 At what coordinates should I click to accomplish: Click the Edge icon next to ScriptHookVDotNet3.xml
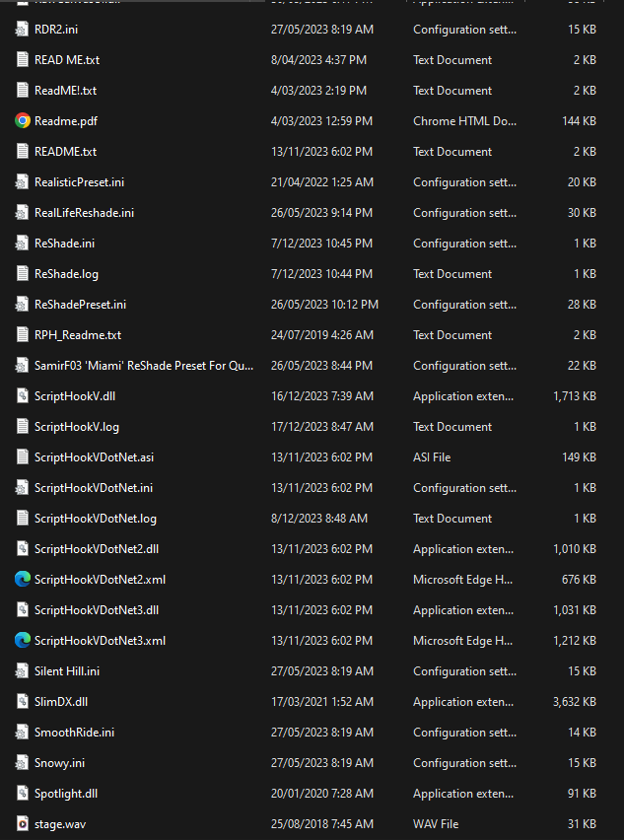tap(23, 641)
